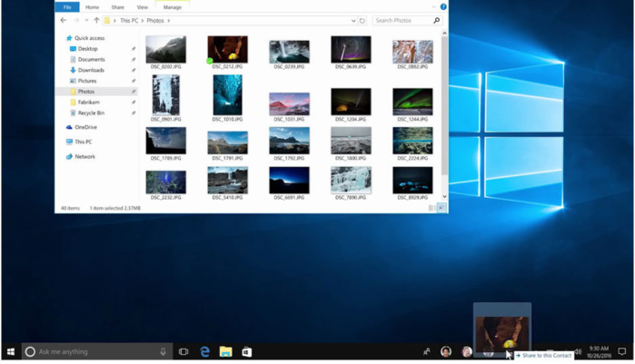Go back with the back arrow
The width and height of the screenshot is (635, 364).
point(64,20)
